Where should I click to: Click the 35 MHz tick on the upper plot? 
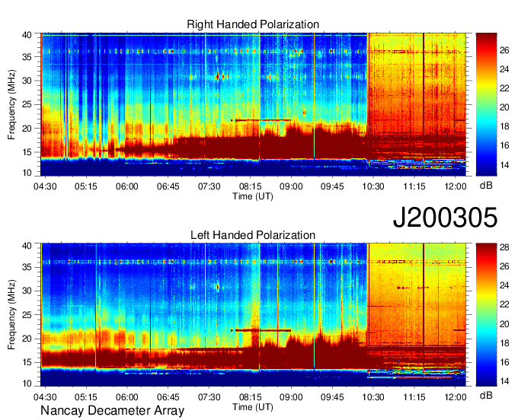pos(27,57)
